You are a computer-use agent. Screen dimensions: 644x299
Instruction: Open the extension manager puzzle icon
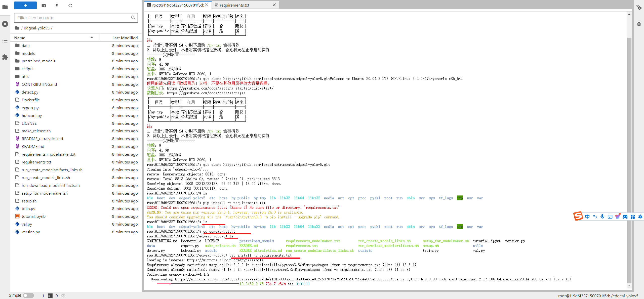coord(5,57)
